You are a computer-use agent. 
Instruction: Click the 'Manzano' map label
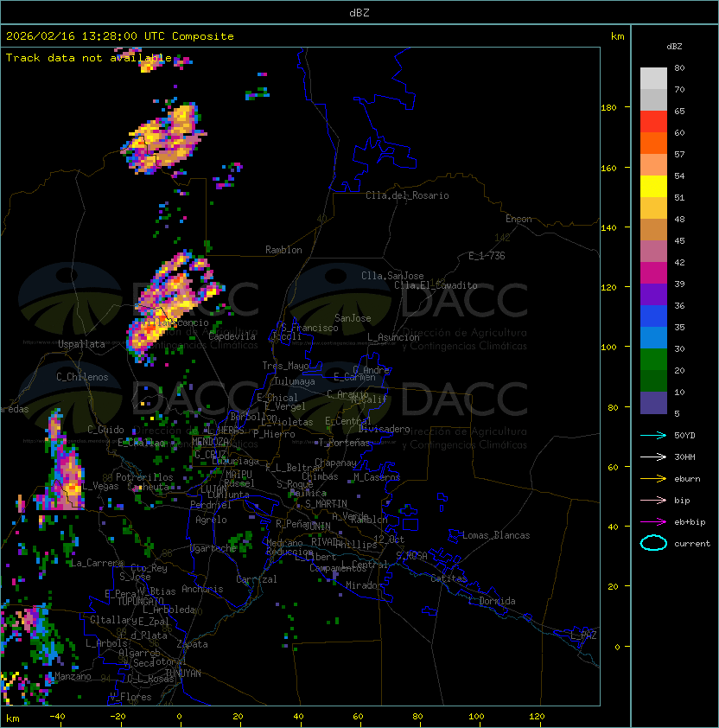point(73,676)
